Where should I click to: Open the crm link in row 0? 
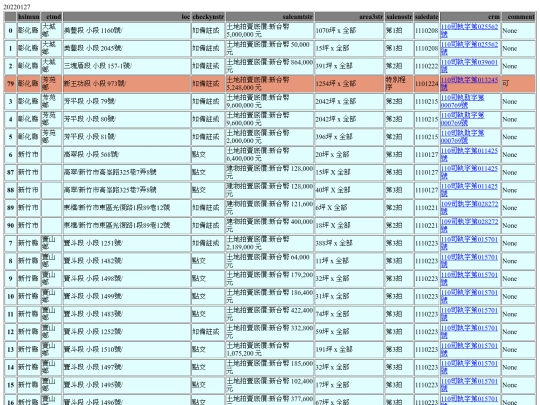point(469,30)
